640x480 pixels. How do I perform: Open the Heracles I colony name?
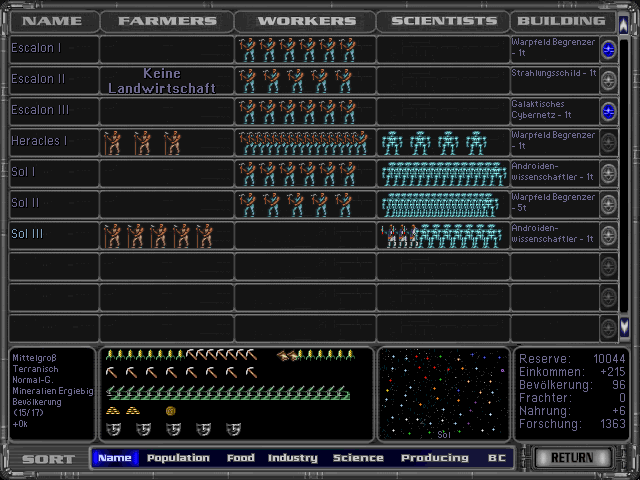pos(39,142)
